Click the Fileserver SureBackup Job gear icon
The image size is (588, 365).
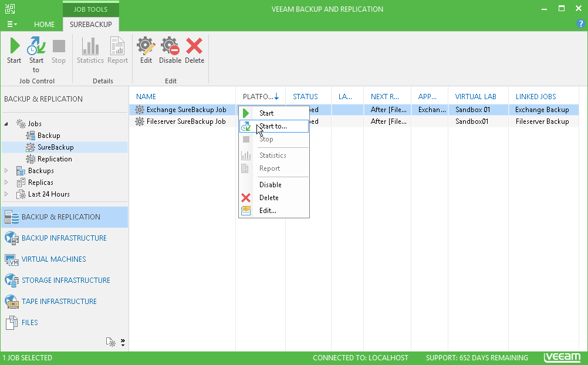coord(140,121)
